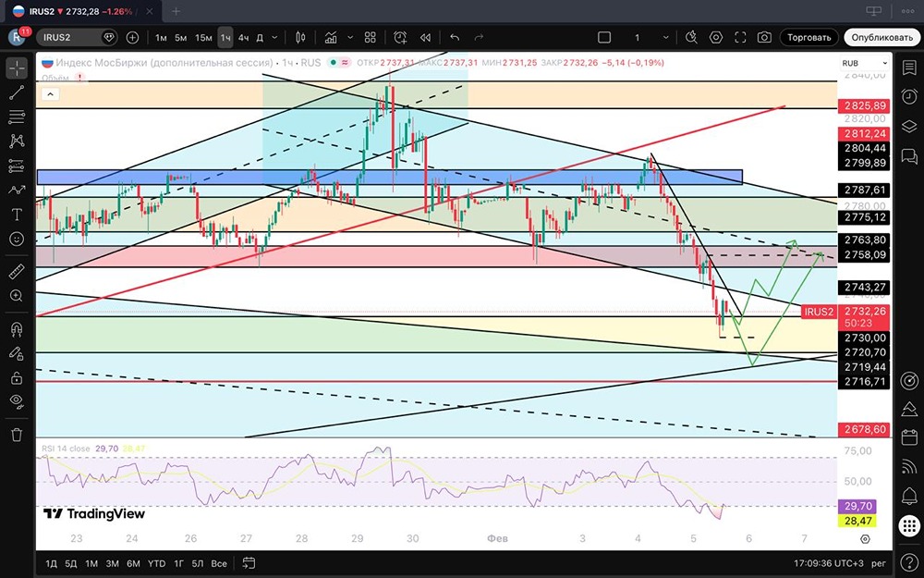Expand the indicators favorites dropdown arrow
The width and height of the screenshot is (924, 578).
(x=350, y=37)
